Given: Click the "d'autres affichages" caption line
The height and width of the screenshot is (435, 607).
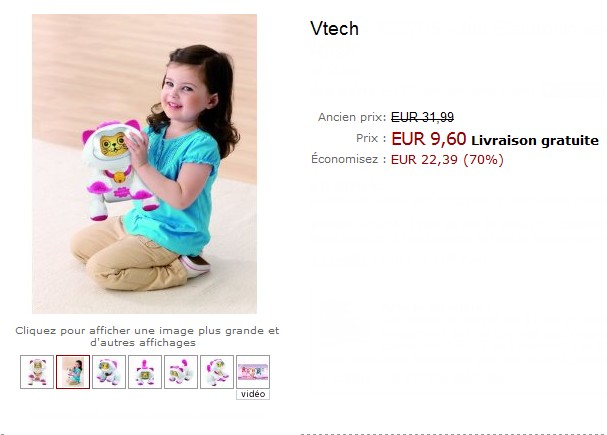Looking at the screenshot, I should (x=143, y=343).
